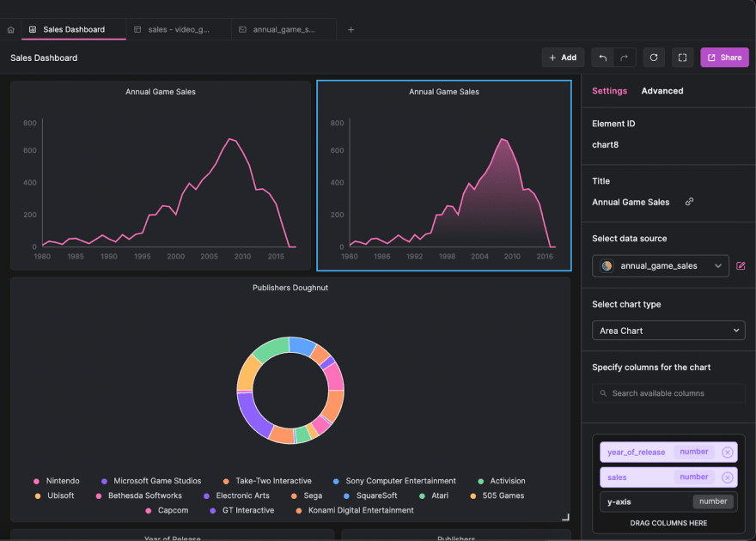Image resolution: width=756 pixels, height=541 pixels.
Task: Toggle GT Interactive legend entry
Action: [x=242, y=510]
